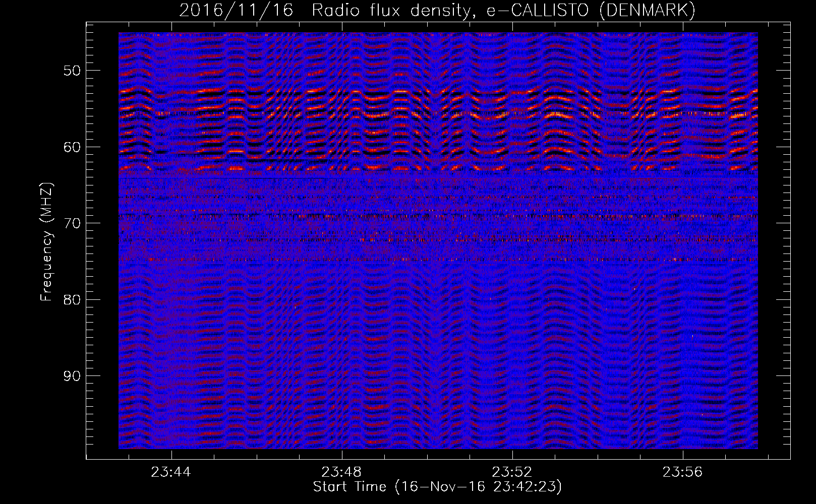Click the 23:44 time tick label
The height and width of the screenshot is (504, 816).
click(171, 472)
